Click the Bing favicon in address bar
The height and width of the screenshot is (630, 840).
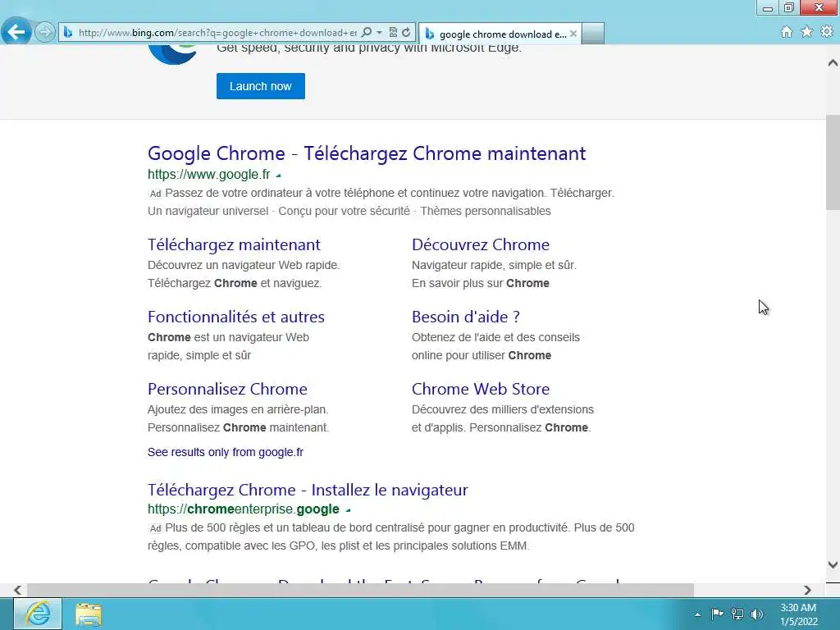click(68, 33)
